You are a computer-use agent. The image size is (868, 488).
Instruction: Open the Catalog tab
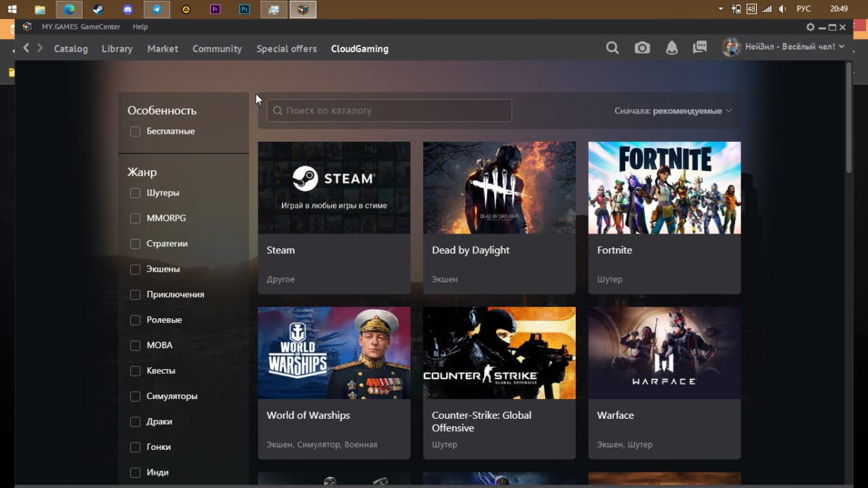coord(71,49)
